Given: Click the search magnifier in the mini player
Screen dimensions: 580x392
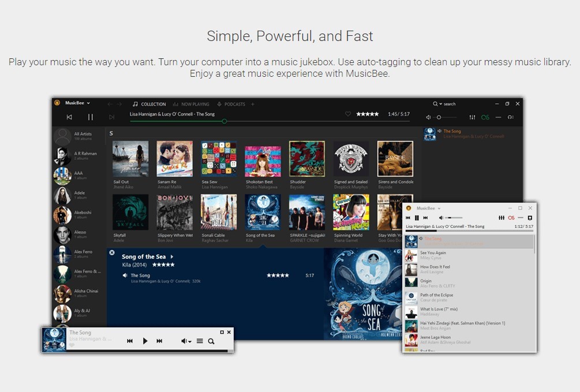Looking at the screenshot, I should (211, 341).
